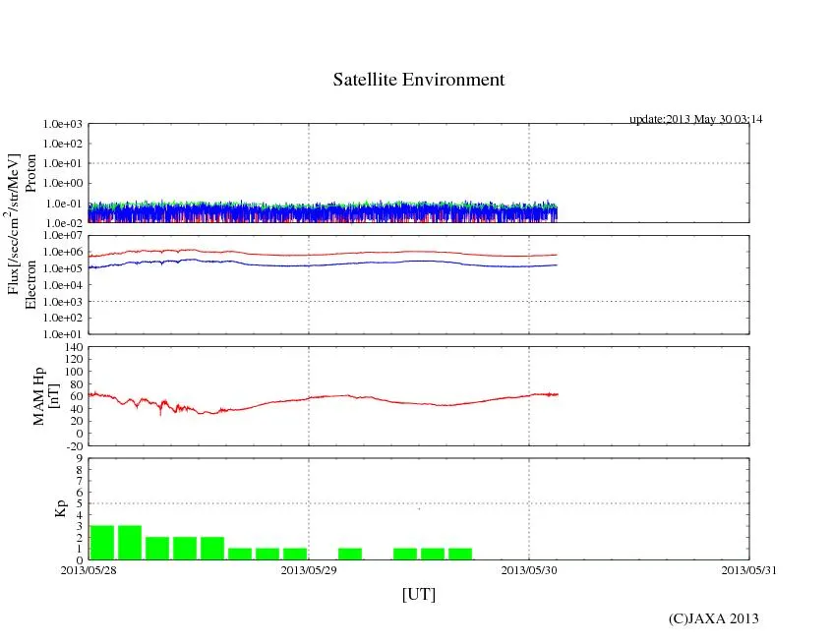Select the Proton axis label

30,173
